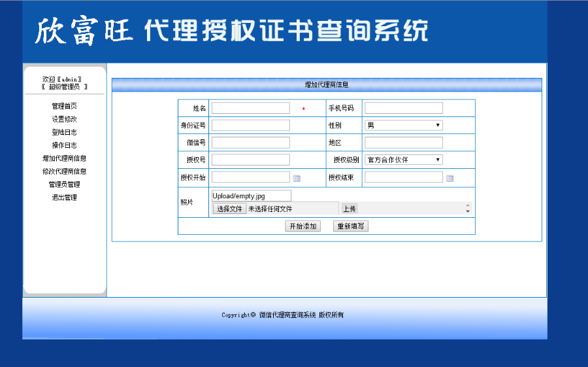Focus the 授权结束 date input field
This screenshot has height=367, width=588.
tap(404, 177)
